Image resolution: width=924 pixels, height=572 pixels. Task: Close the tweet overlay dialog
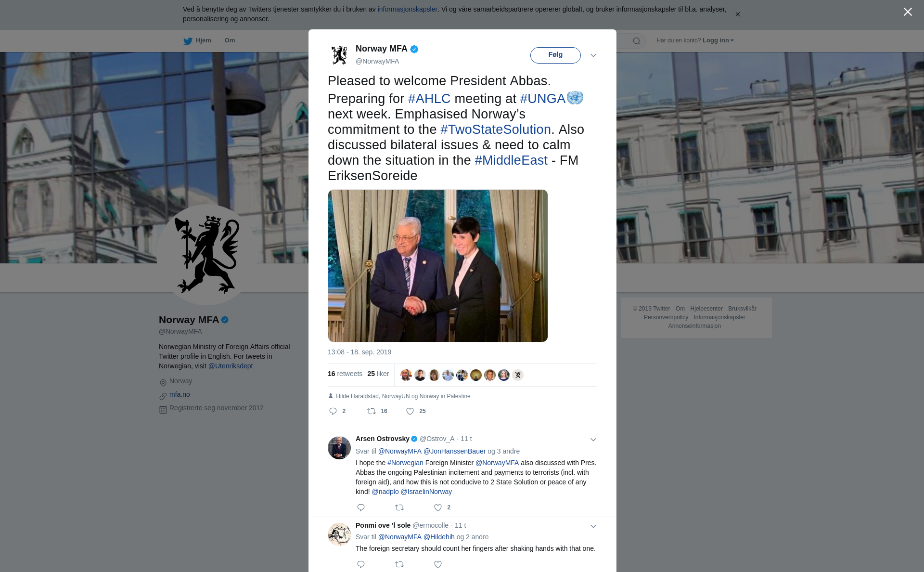coord(908,12)
